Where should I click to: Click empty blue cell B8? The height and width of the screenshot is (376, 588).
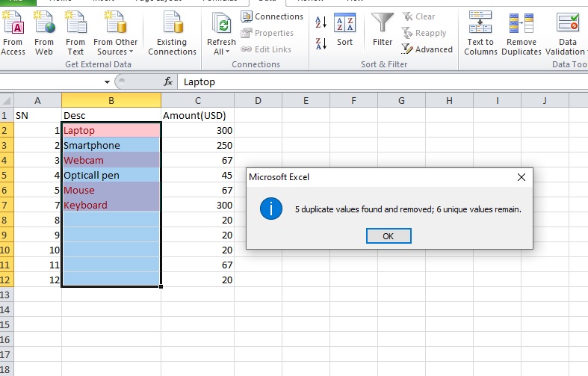[x=111, y=221]
